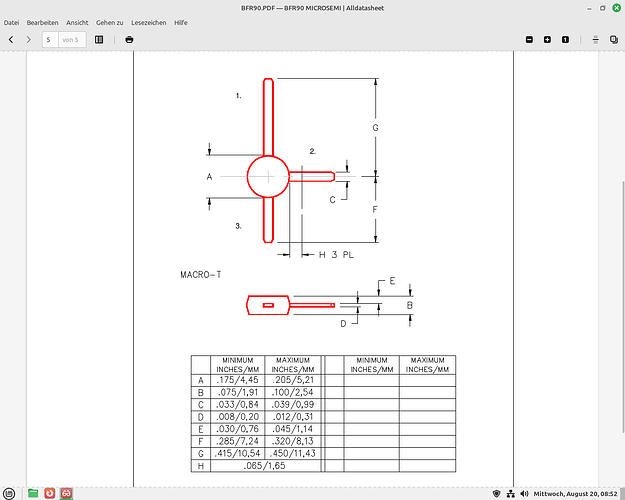Image resolution: width=625 pixels, height=500 pixels.
Task: Open the Datei menu
Action: coord(12,22)
